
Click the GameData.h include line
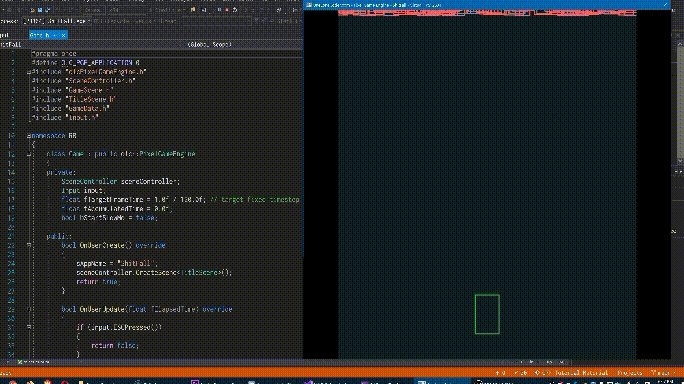click(71, 108)
